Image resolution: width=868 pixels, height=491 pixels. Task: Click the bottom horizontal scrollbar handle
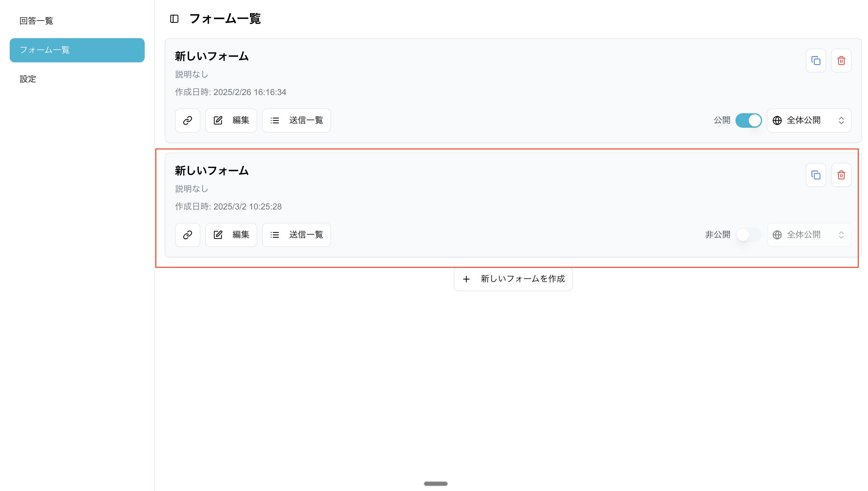[x=436, y=483]
